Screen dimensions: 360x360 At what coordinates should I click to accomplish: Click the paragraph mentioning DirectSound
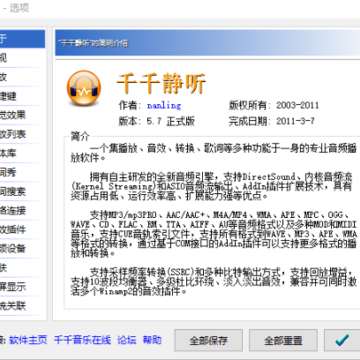click(212, 186)
